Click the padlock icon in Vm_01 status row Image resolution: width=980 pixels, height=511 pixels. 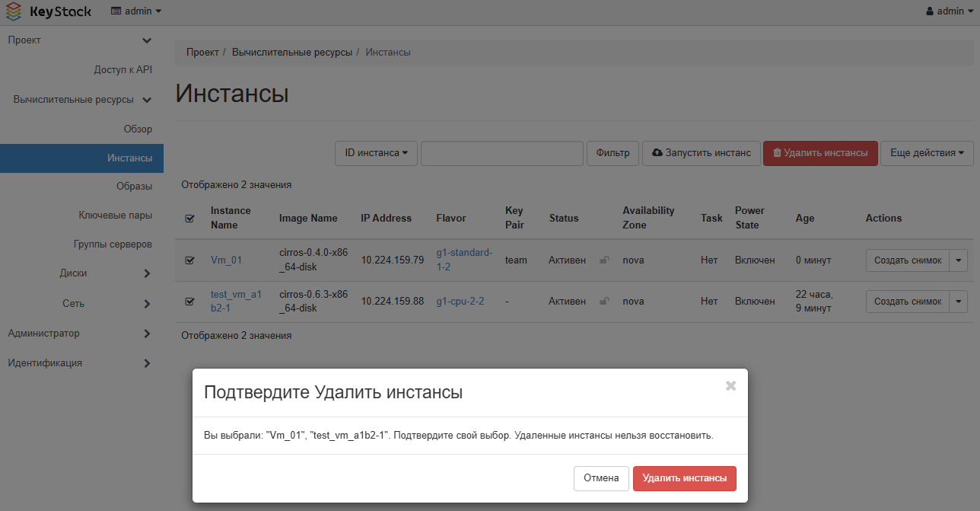click(604, 259)
